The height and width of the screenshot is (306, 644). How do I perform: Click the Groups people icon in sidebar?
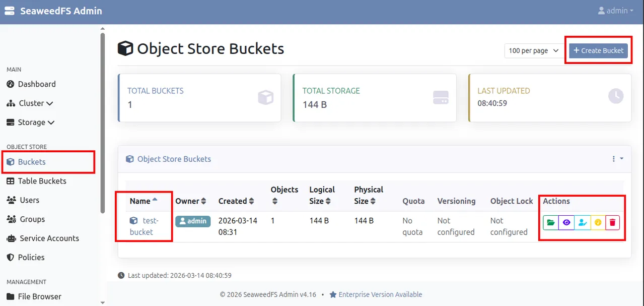(11, 219)
